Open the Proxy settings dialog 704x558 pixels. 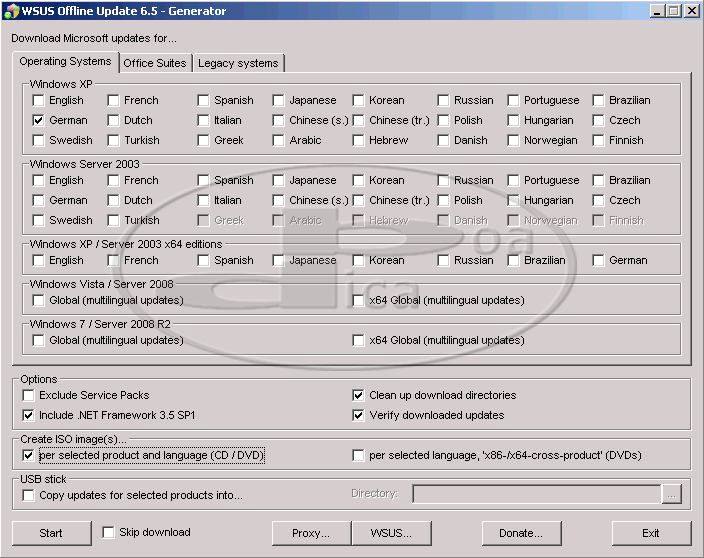[311, 533]
